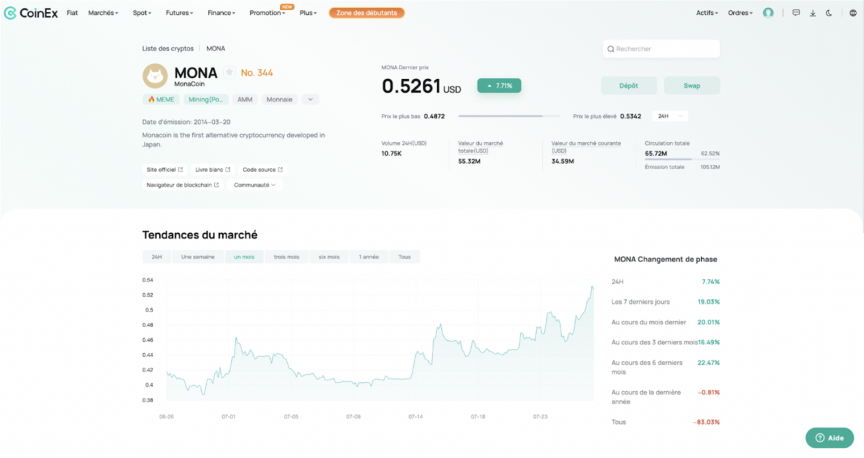
Task: Open Livre blanc link
Action: pyautogui.click(x=213, y=170)
